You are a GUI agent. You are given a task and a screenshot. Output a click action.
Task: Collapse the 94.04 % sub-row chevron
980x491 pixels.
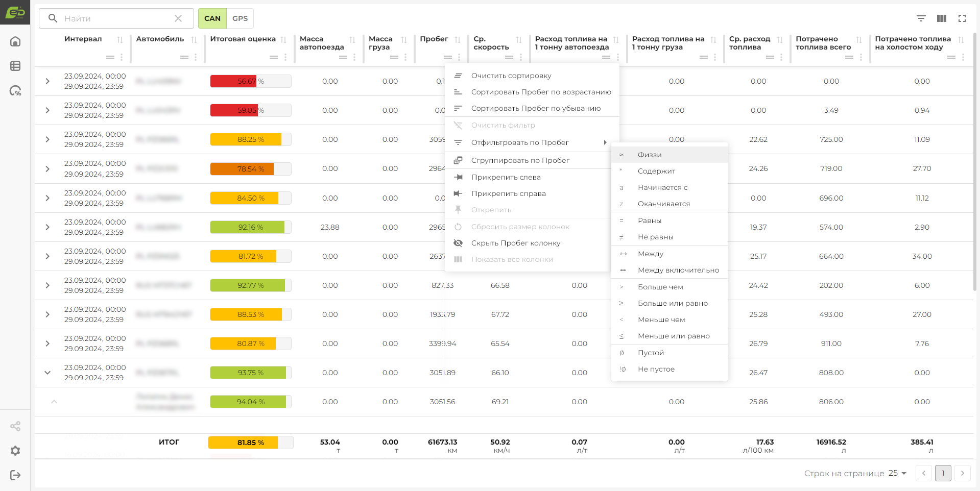pos(54,402)
